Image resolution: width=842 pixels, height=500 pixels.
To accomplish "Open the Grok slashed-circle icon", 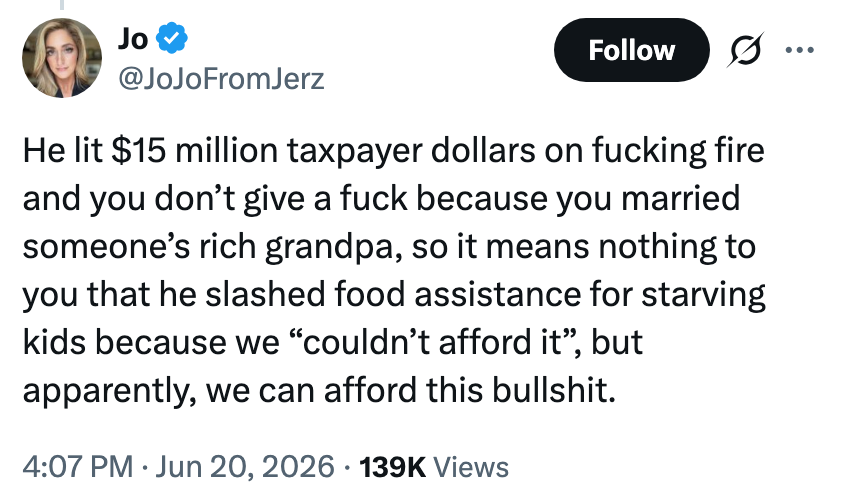I will point(746,50).
